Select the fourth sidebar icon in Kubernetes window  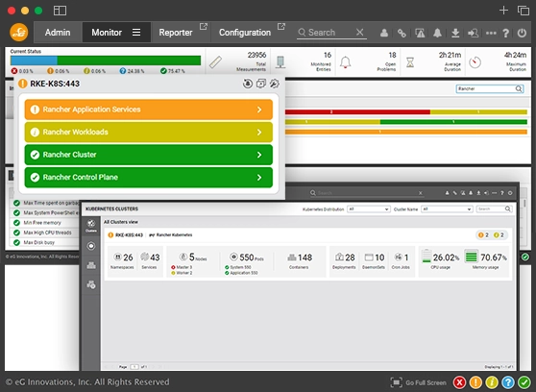pyautogui.click(x=91, y=284)
